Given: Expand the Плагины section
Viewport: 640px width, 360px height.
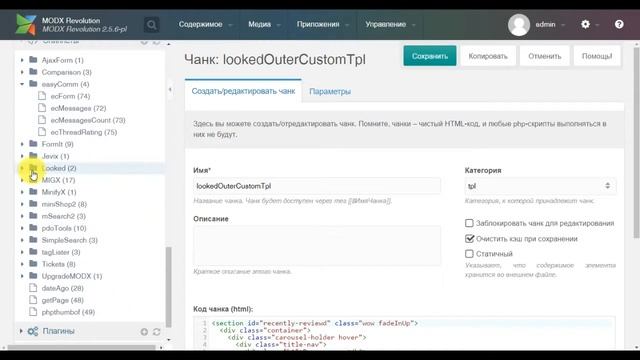Looking at the screenshot, I should (21, 331).
